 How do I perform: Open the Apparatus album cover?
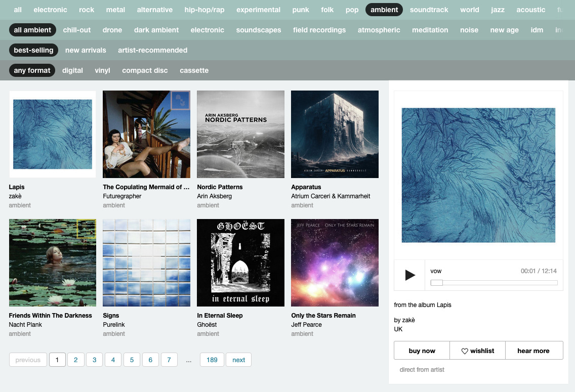pos(335,134)
